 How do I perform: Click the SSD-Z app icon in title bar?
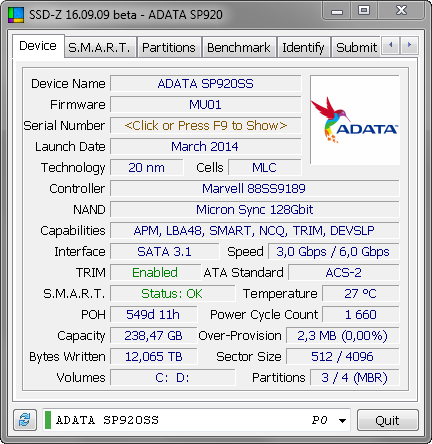16,15
